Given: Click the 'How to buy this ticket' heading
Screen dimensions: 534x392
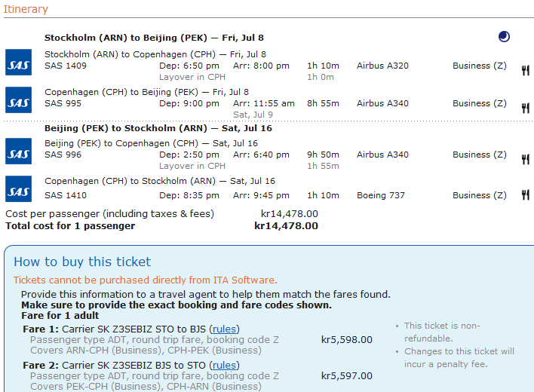Looking at the screenshot, I should click(x=82, y=262).
